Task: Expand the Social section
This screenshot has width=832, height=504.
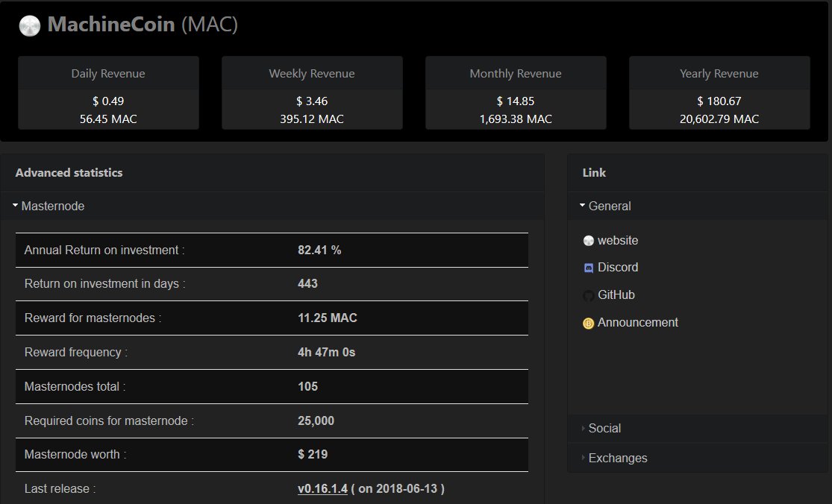Action: pyautogui.click(x=604, y=428)
